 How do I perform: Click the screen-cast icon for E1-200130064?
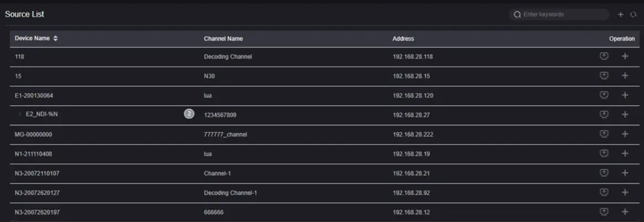point(605,95)
